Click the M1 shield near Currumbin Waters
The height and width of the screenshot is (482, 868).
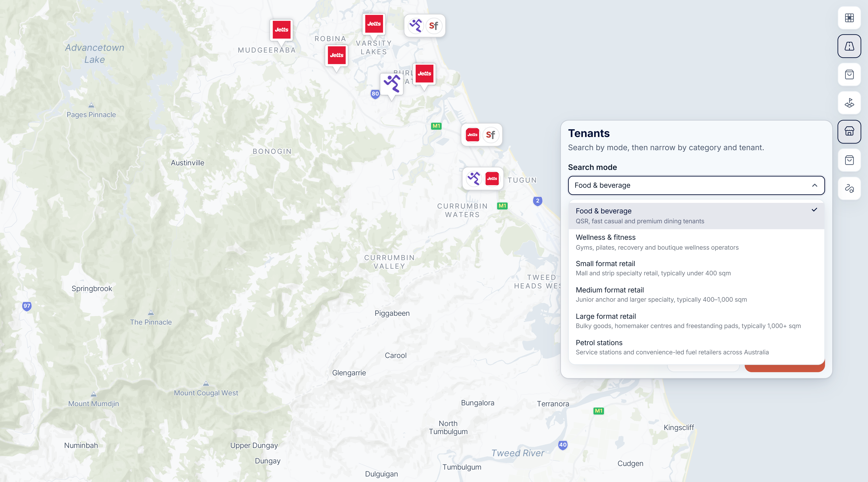click(502, 206)
